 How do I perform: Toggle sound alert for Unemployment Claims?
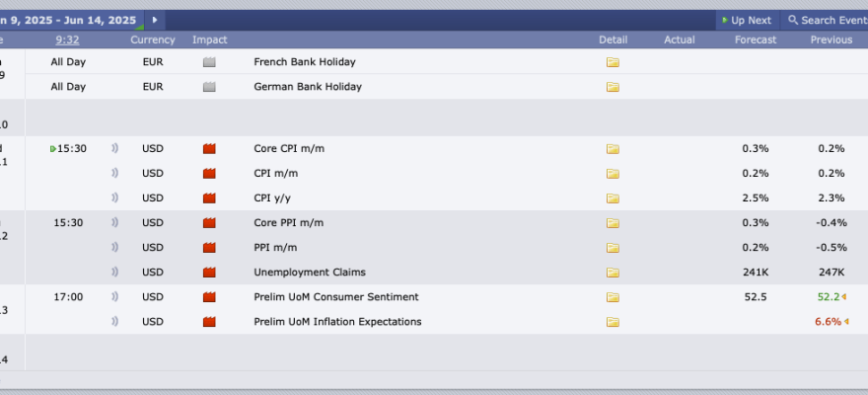[114, 272]
